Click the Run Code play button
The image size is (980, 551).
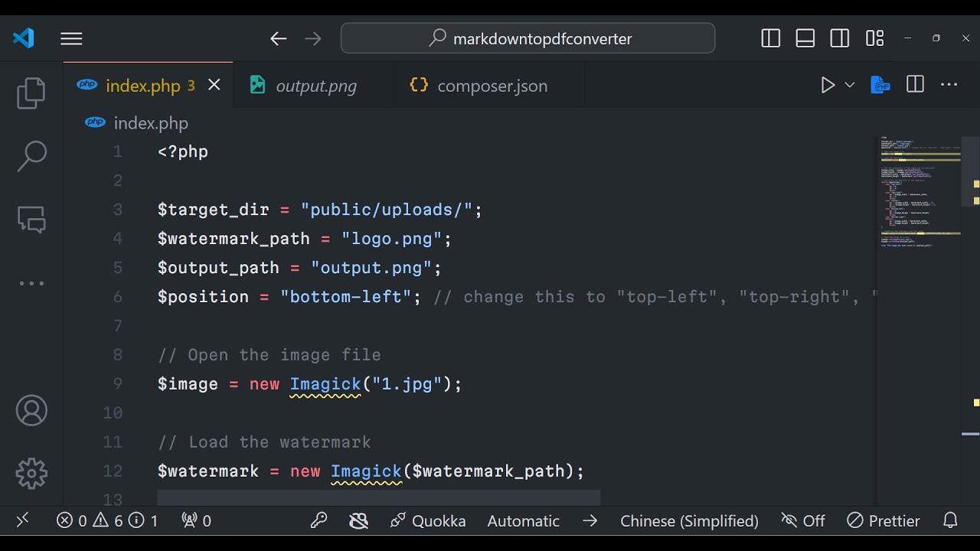click(x=828, y=85)
